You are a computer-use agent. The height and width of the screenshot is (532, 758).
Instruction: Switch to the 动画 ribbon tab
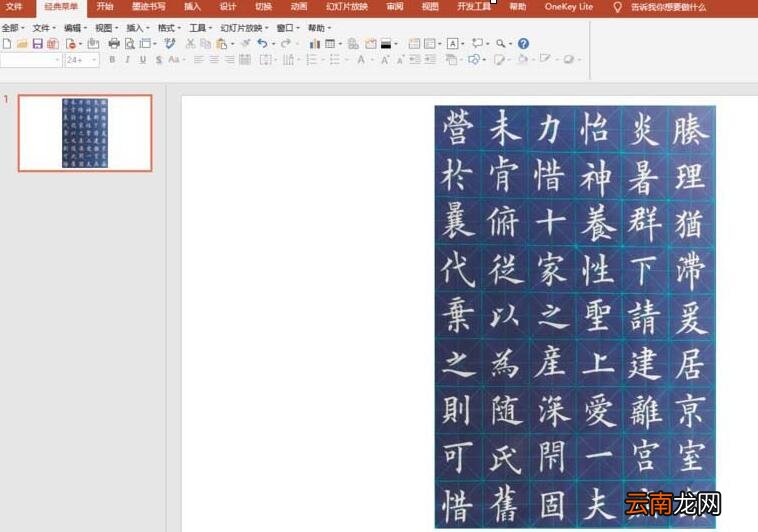click(x=299, y=7)
